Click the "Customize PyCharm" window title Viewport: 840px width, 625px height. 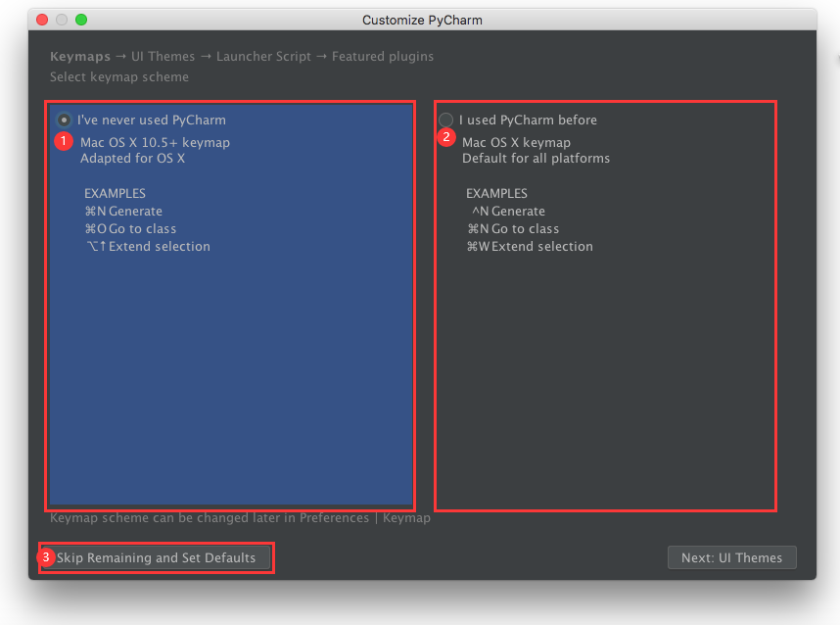[x=422, y=20]
